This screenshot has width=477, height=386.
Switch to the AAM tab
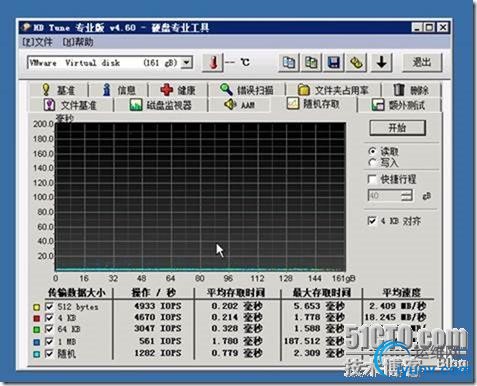[x=239, y=105]
